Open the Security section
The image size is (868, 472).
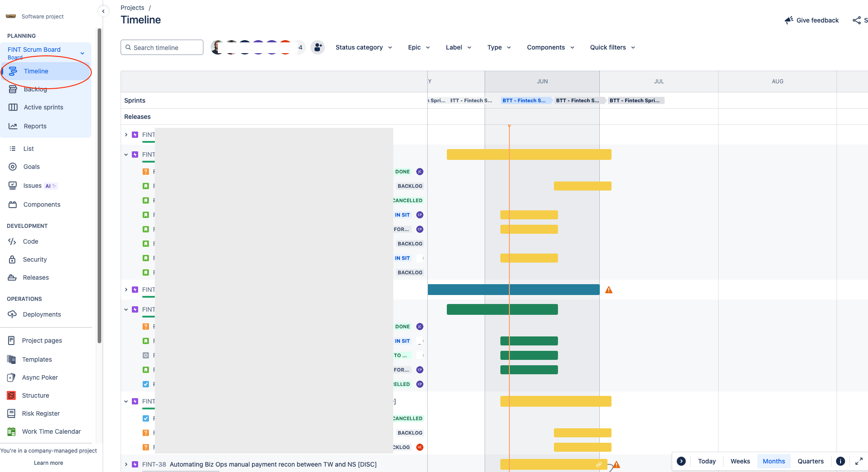click(x=35, y=259)
